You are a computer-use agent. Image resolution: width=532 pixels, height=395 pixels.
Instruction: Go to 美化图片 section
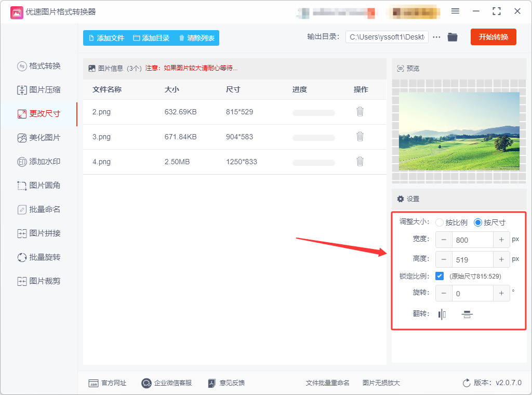pyautogui.click(x=39, y=138)
